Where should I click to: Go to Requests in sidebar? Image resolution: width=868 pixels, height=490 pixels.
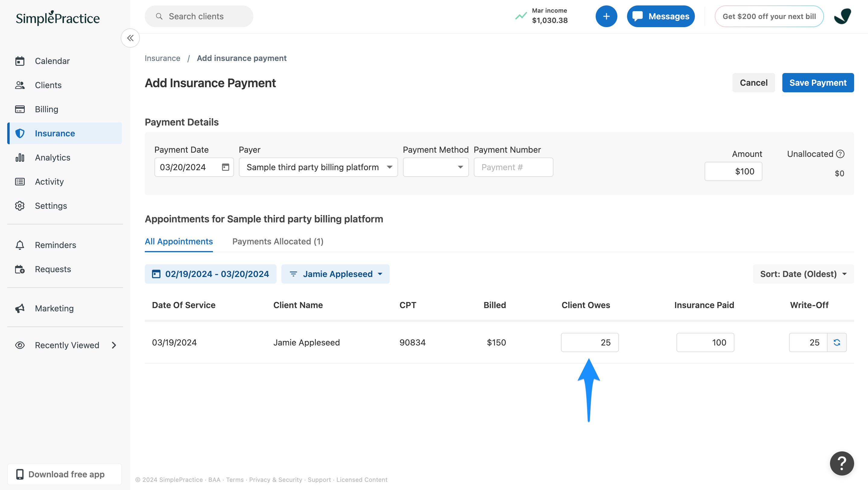point(65,269)
